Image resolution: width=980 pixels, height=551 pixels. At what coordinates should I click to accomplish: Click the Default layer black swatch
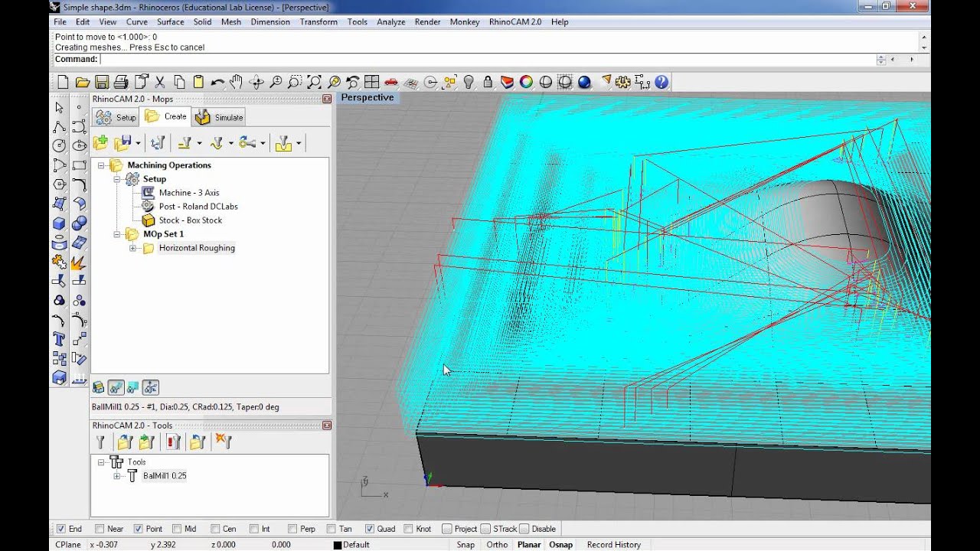click(338, 545)
